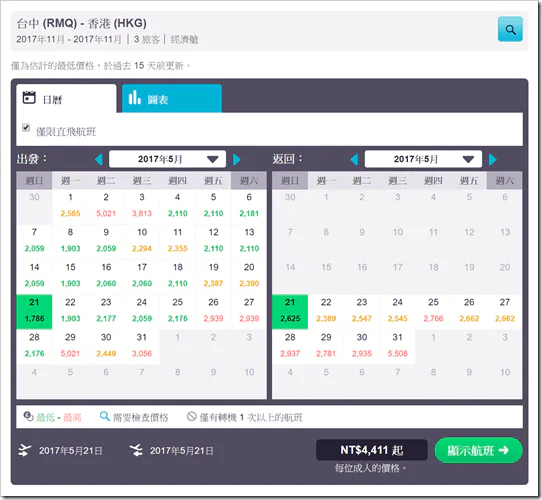Select green highlighted departure day 21
This screenshot has width=542, height=500.
[34, 311]
